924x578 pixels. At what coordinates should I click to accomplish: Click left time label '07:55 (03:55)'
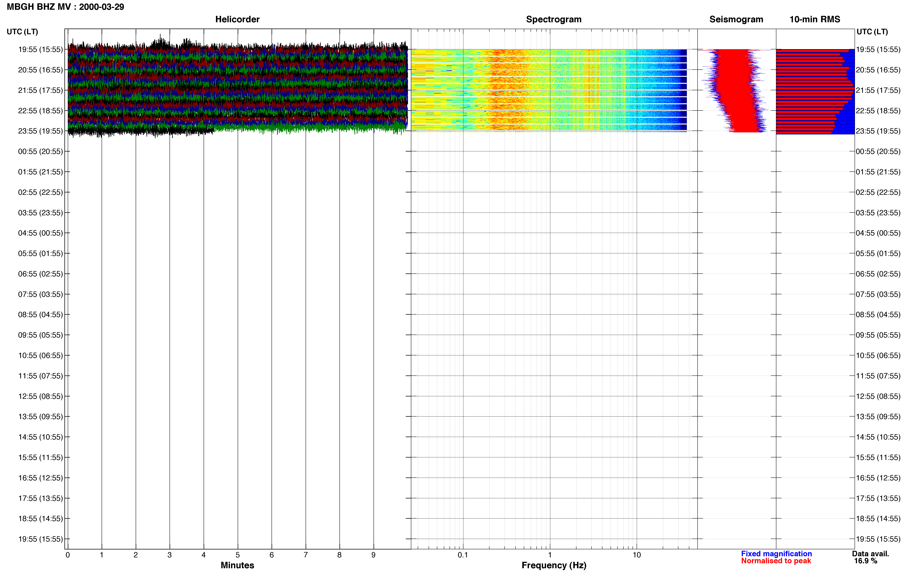(x=41, y=294)
